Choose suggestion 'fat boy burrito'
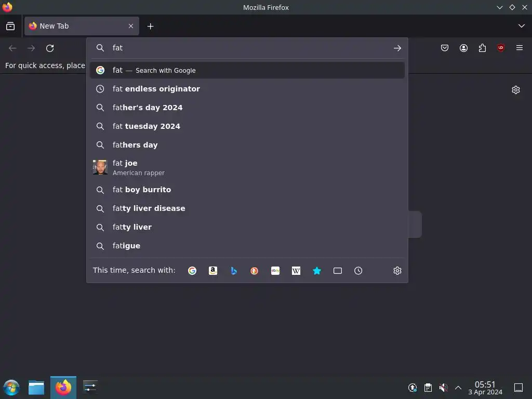The width and height of the screenshot is (532, 399). coord(247,190)
